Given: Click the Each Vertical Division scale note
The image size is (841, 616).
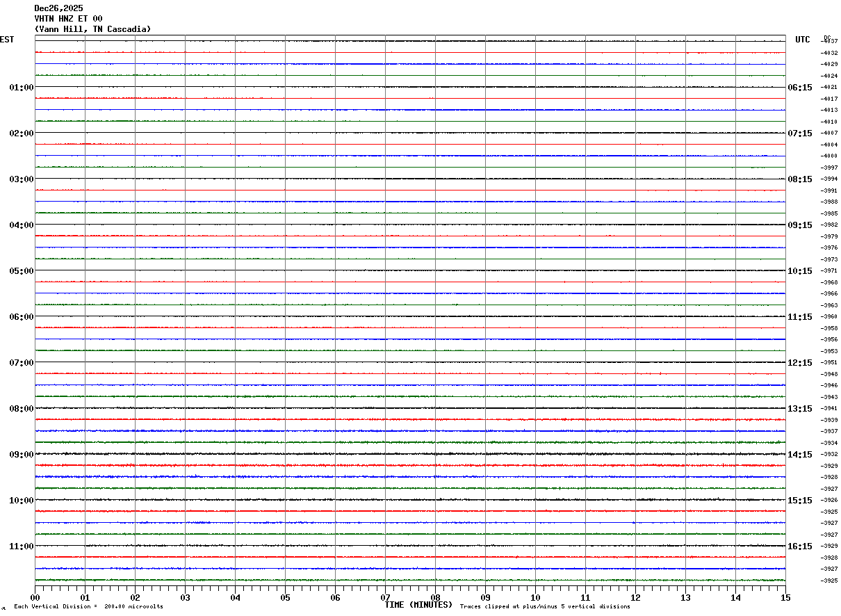Looking at the screenshot, I should point(89,607).
